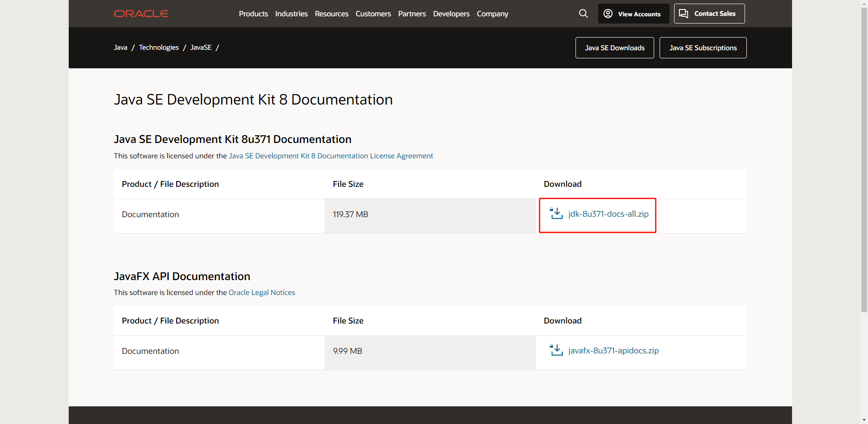Image resolution: width=868 pixels, height=424 pixels.
Task: Open the Documentation License Agreement link
Action: tap(330, 156)
